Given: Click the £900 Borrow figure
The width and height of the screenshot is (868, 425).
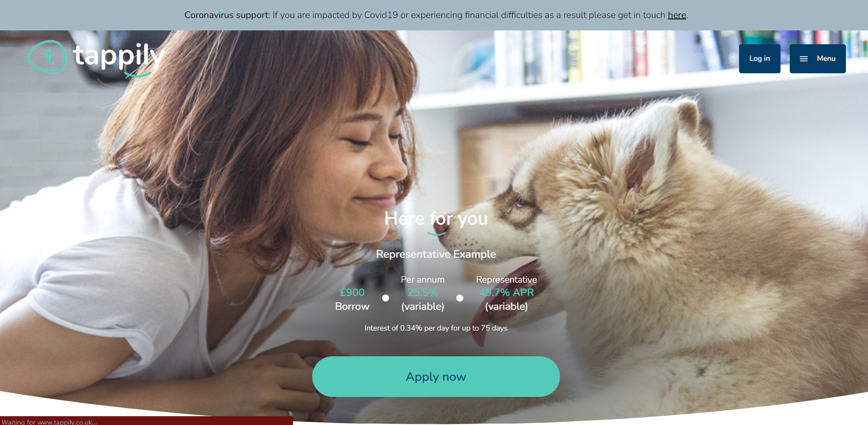Looking at the screenshot, I should pyautogui.click(x=352, y=299).
